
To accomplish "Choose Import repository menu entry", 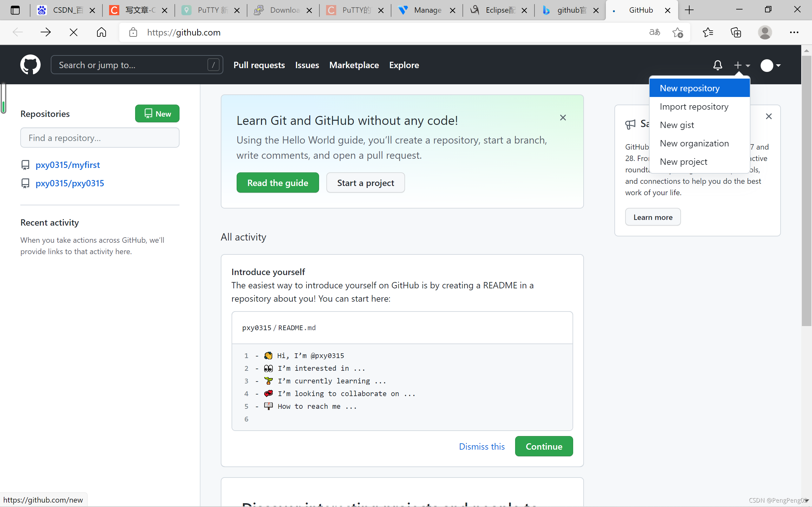I will pyautogui.click(x=694, y=107).
